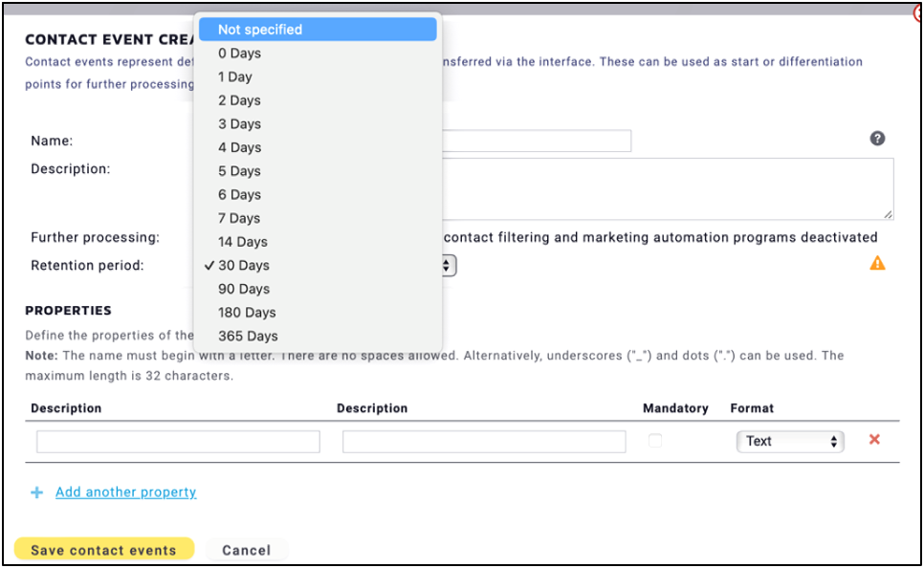The height and width of the screenshot is (568, 924).
Task: Toggle the Mandatory checkbox
Action: [655, 441]
